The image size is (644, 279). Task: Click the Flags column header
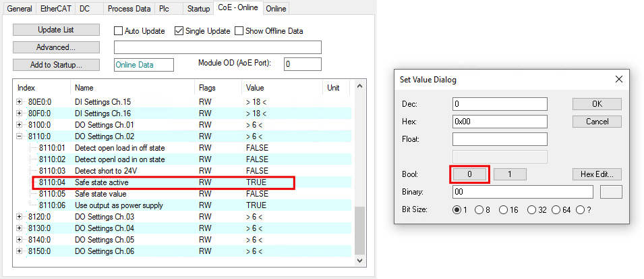click(x=218, y=88)
